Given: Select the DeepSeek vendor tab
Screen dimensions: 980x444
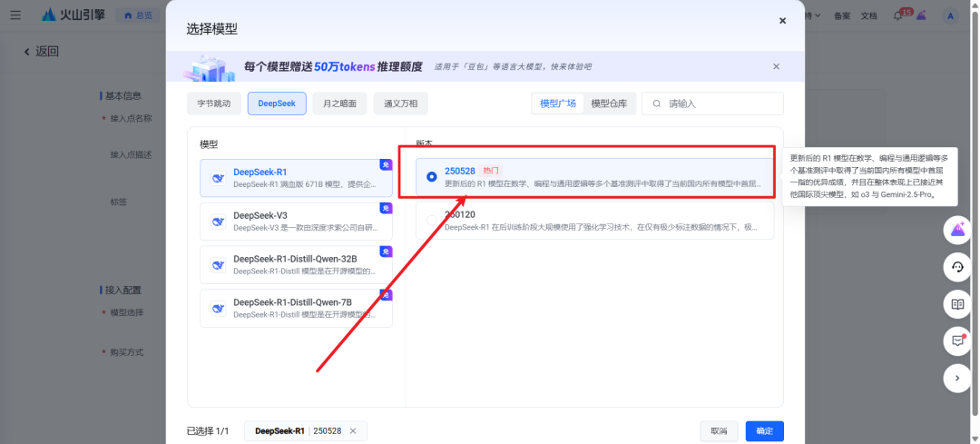Looking at the screenshot, I should click(x=277, y=104).
